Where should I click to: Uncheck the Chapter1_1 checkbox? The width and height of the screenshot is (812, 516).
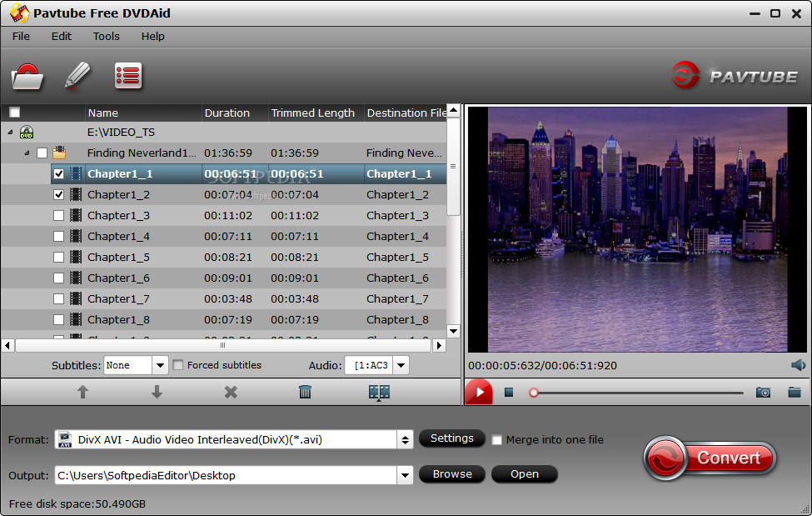pos(59,173)
